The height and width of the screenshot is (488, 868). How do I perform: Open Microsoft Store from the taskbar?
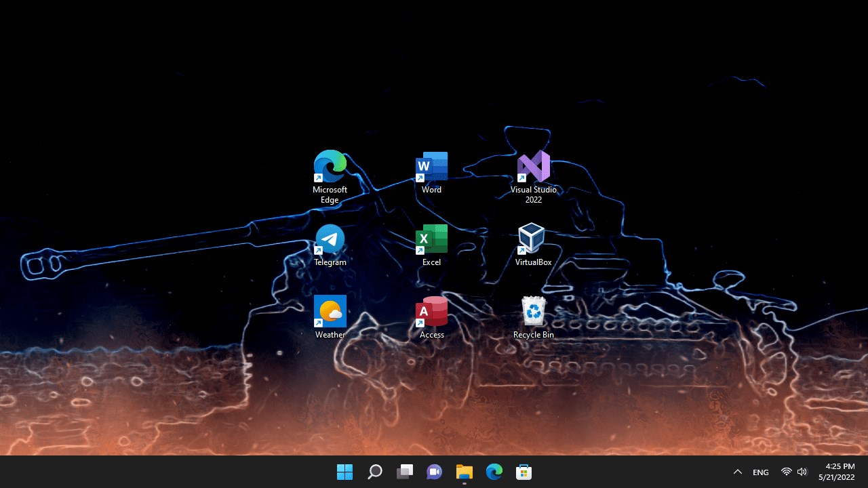coord(524,471)
